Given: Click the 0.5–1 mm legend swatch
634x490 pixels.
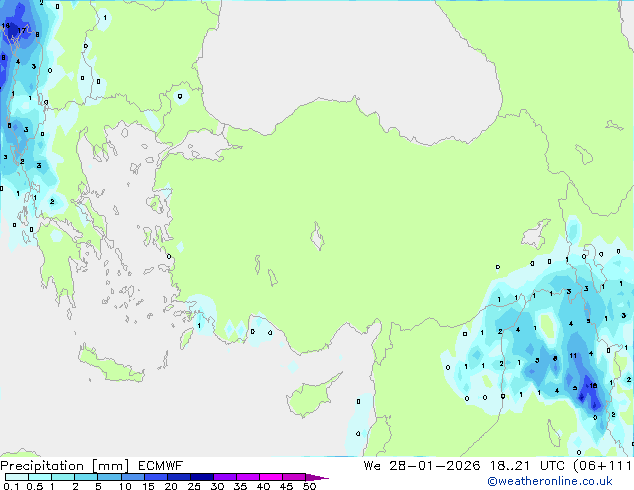Looking at the screenshot, I should click(x=40, y=477).
